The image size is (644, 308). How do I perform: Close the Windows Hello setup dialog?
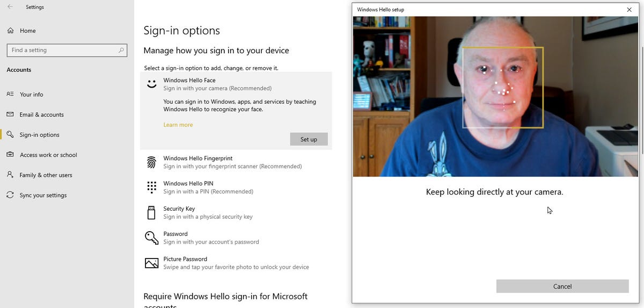pos(629,10)
